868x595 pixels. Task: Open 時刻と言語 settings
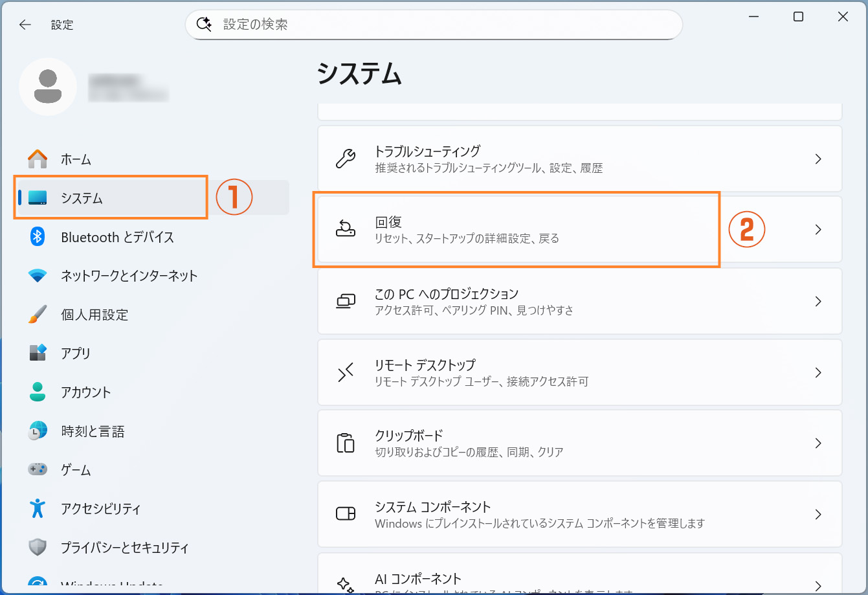[153, 431]
